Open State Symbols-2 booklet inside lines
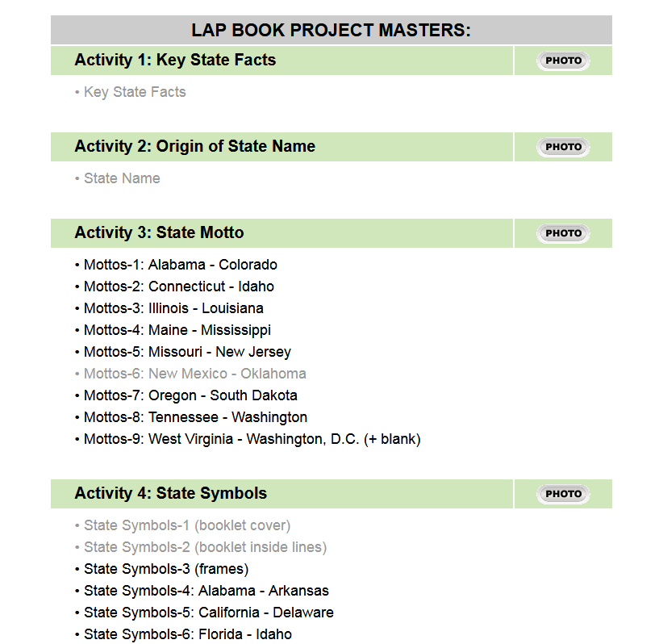The height and width of the screenshot is (644, 659). [x=205, y=547]
